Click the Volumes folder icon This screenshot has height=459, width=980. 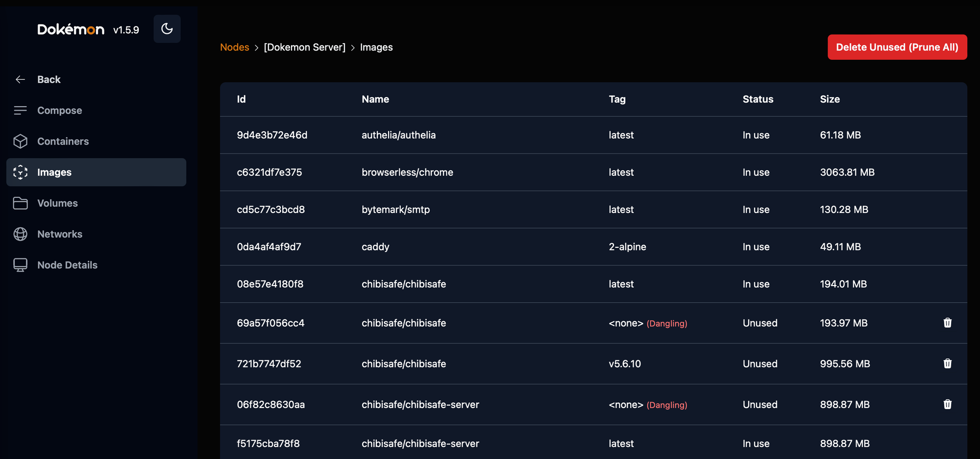(20, 203)
